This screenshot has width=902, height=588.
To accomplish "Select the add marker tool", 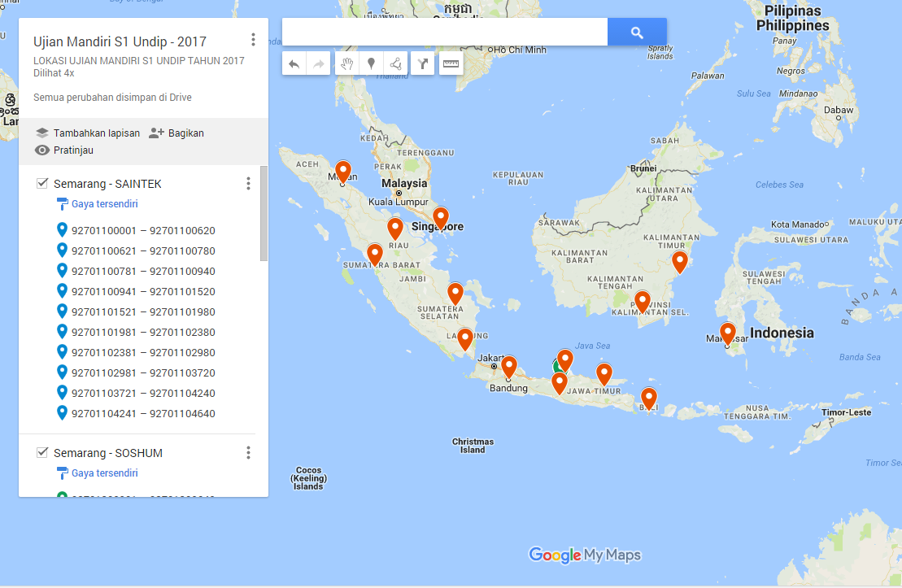I will pyautogui.click(x=371, y=63).
